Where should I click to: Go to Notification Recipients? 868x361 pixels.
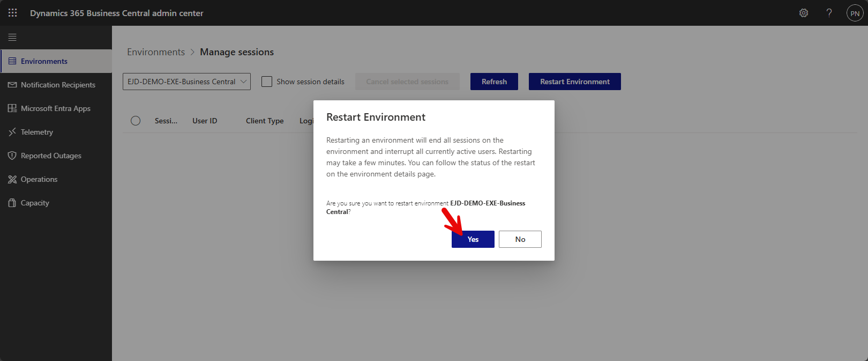point(56,85)
